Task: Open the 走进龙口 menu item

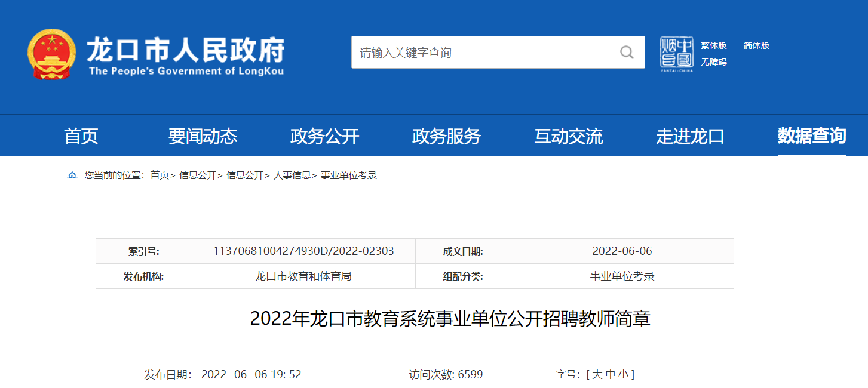Action: [690, 137]
